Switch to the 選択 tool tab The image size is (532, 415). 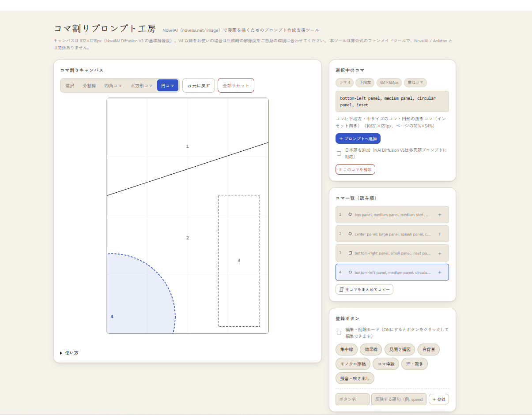[x=70, y=86]
